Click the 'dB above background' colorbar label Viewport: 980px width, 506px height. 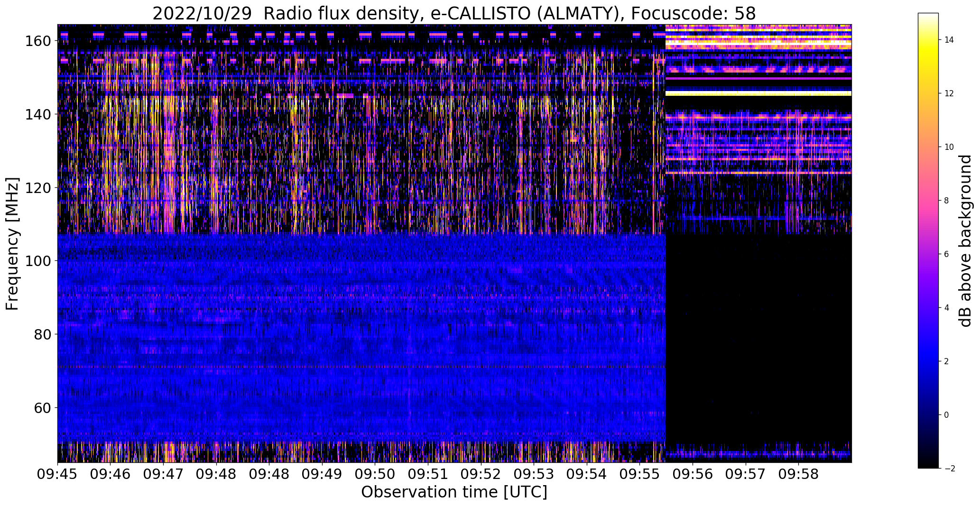tap(965, 241)
